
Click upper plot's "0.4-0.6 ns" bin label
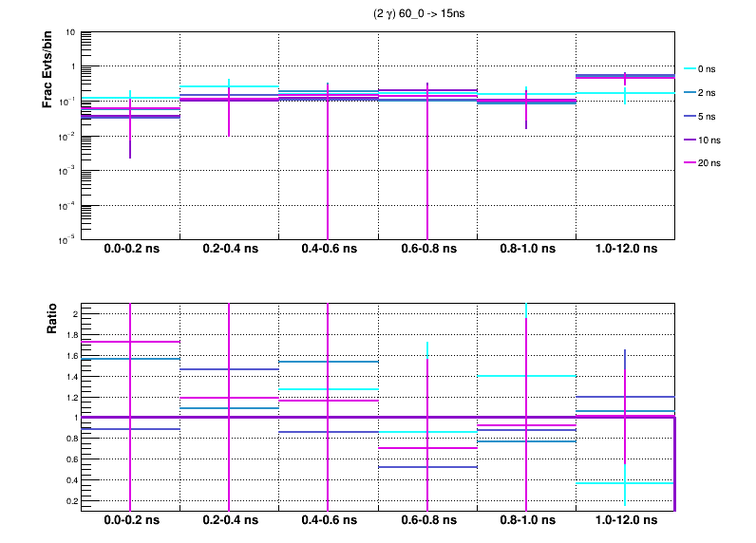tap(328, 250)
